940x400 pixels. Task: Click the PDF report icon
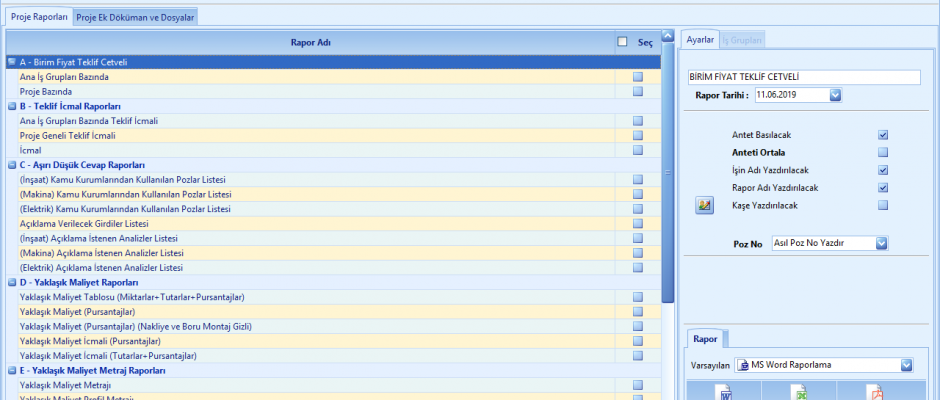(x=876, y=393)
